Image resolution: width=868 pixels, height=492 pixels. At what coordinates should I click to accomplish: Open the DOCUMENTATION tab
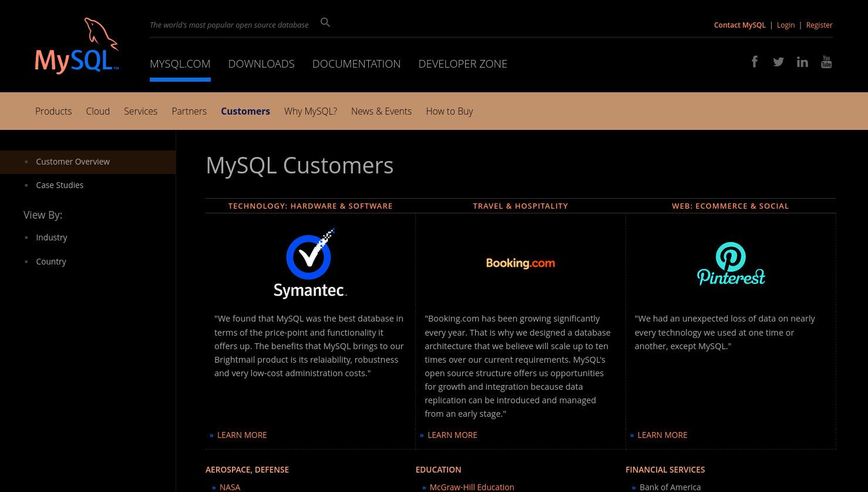(x=356, y=63)
